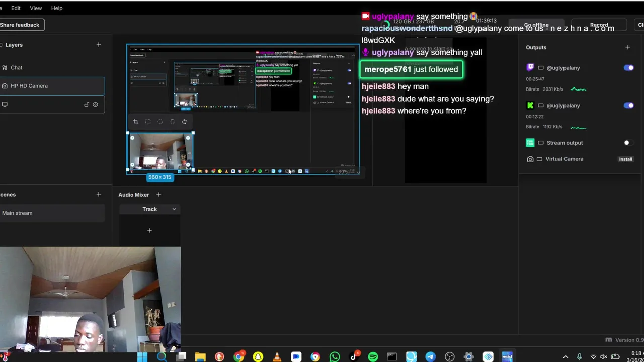Lock the screen layer with the padlock icon
Viewport: 644px width, 362px height.
click(x=86, y=105)
